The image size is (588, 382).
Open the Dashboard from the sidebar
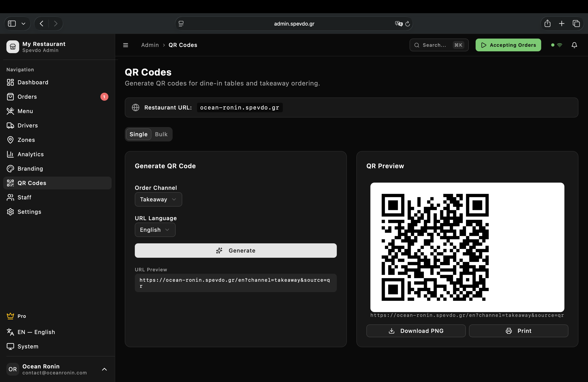tap(33, 82)
